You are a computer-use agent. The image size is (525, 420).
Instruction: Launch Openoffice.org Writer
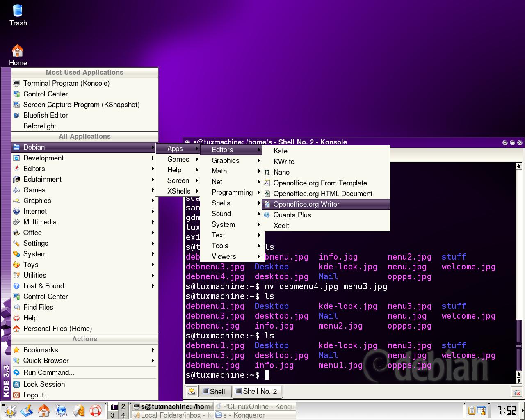[x=326, y=204]
